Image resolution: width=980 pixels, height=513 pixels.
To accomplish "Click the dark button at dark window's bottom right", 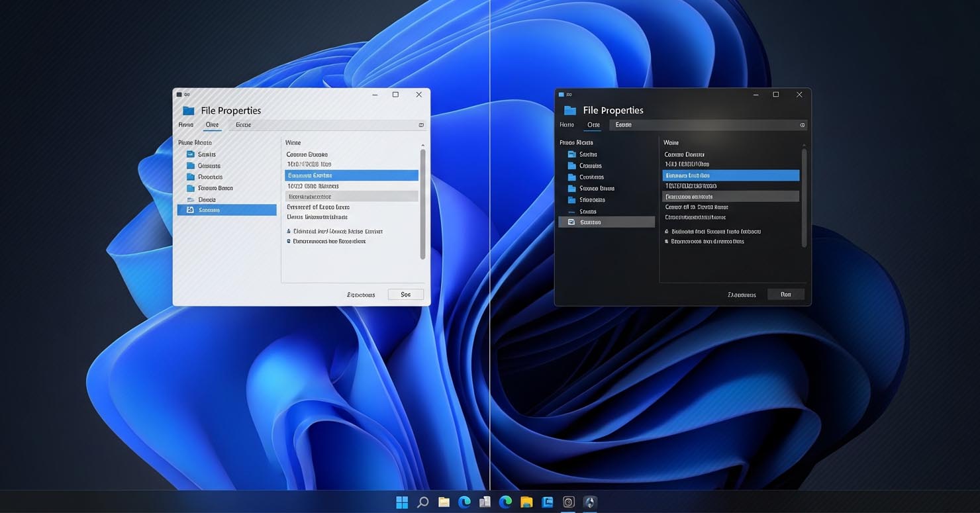I will [x=786, y=295].
